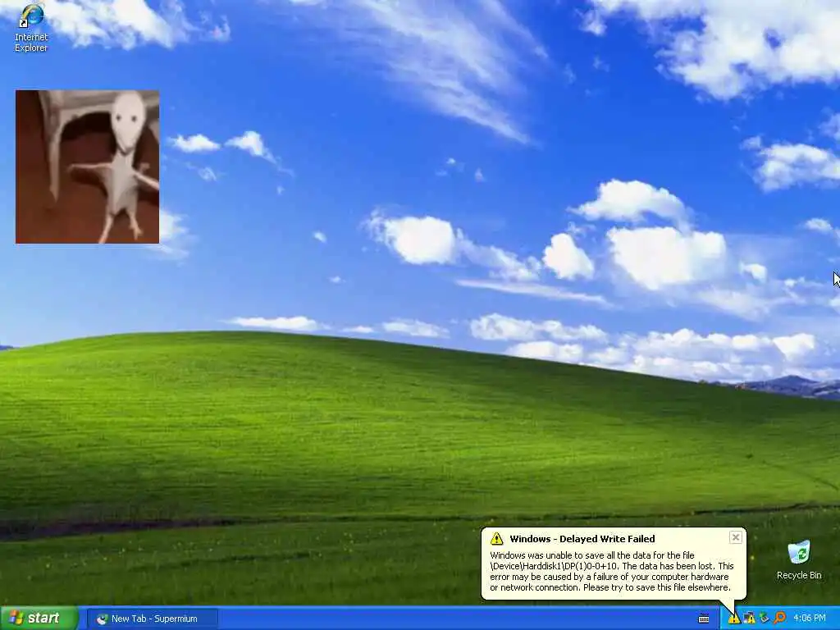The width and height of the screenshot is (840, 630).
Task: Click the 4:06 PM taskbar clock
Action: pyautogui.click(x=810, y=619)
